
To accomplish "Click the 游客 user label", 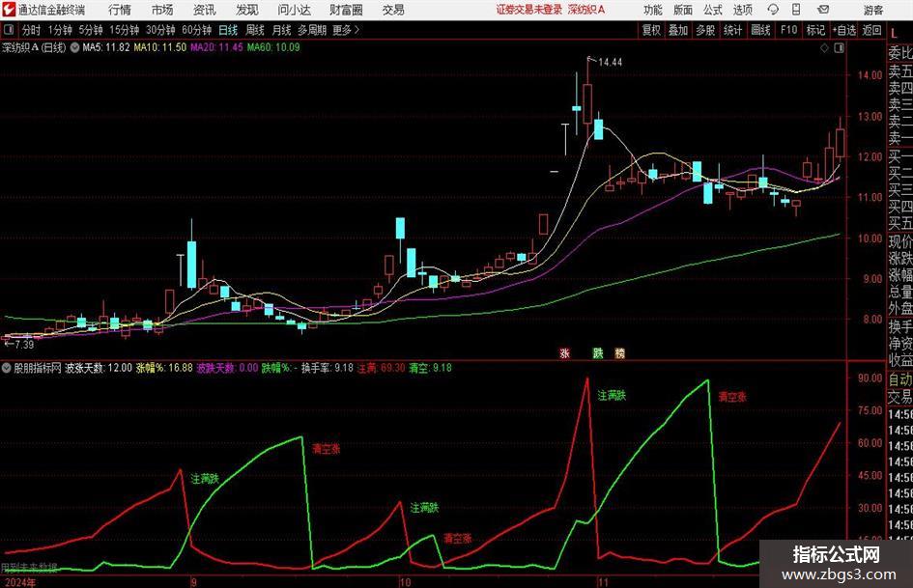I will point(872,10).
